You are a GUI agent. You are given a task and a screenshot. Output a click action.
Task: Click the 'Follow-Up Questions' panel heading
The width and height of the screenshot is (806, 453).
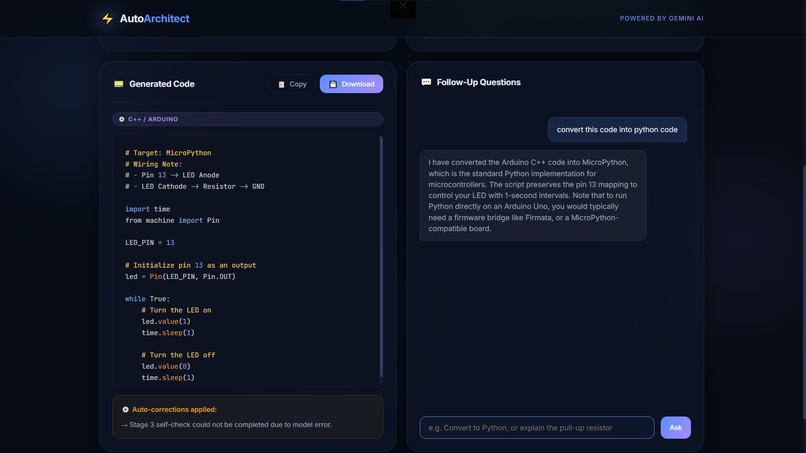pyautogui.click(x=479, y=82)
